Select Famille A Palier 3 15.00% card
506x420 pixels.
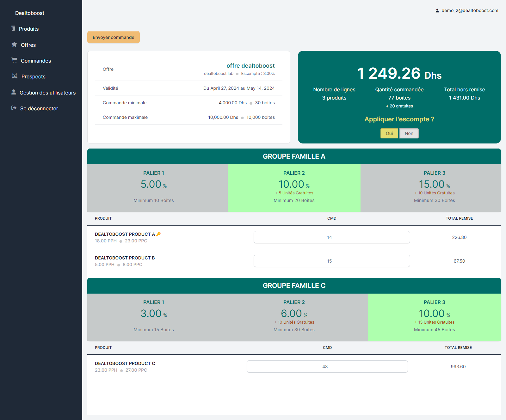coord(431,188)
